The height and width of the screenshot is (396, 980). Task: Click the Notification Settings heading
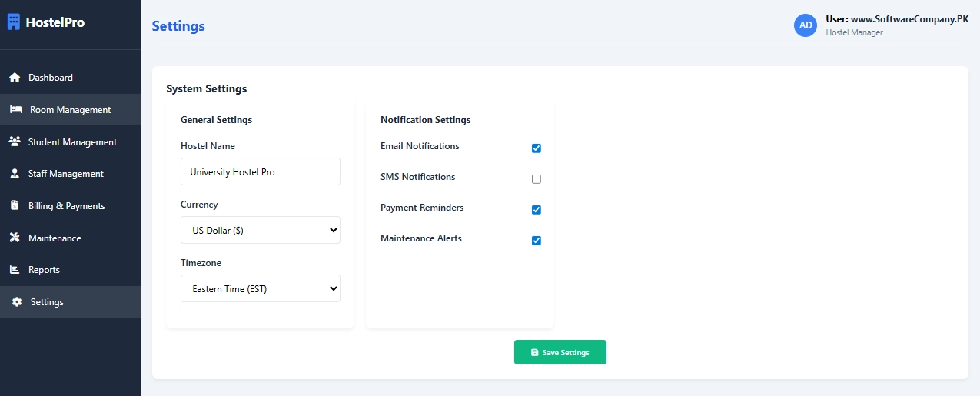[x=426, y=120]
